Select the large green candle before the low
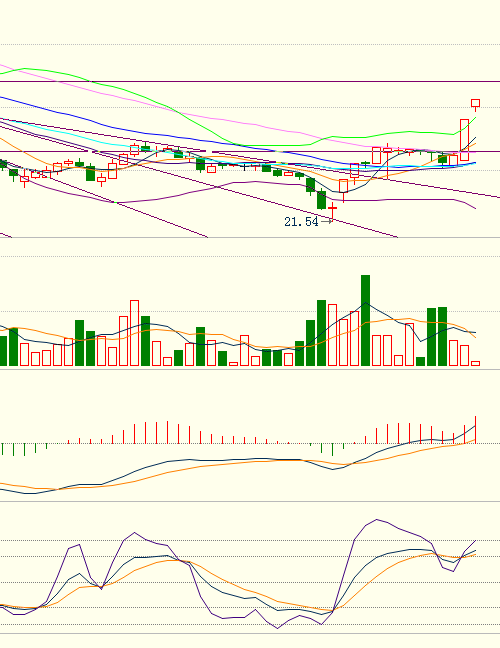 click(321, 200)
